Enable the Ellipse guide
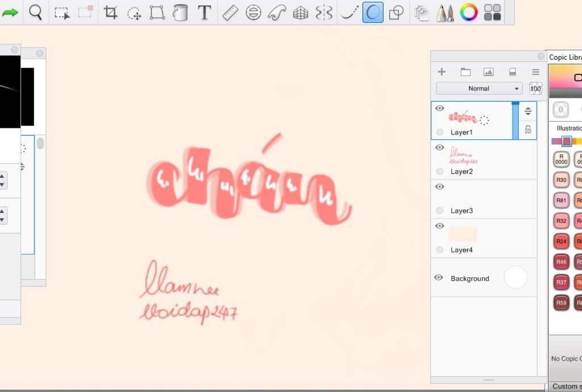 253,12
